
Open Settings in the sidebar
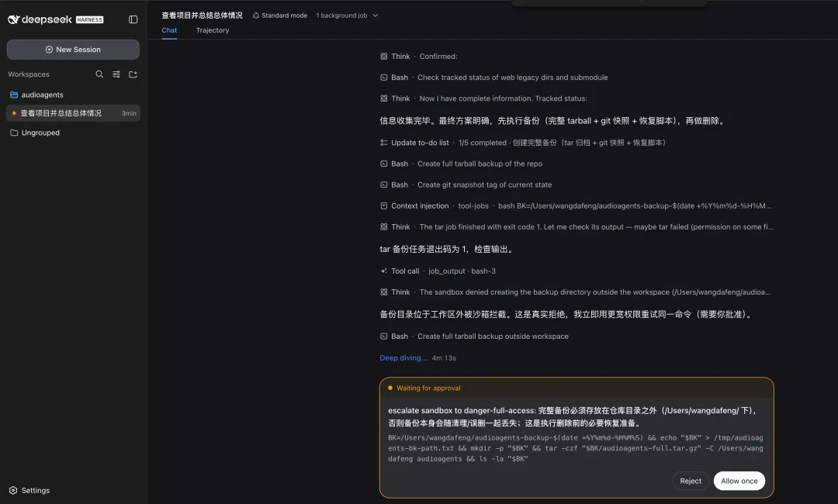point(29,491)
